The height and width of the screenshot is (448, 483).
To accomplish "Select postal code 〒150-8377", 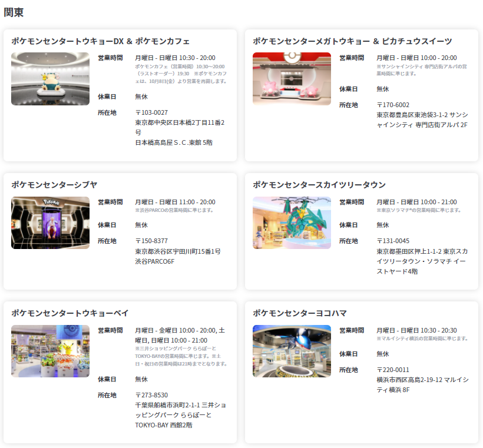I will pyautogui.click(x=151, y=241).
